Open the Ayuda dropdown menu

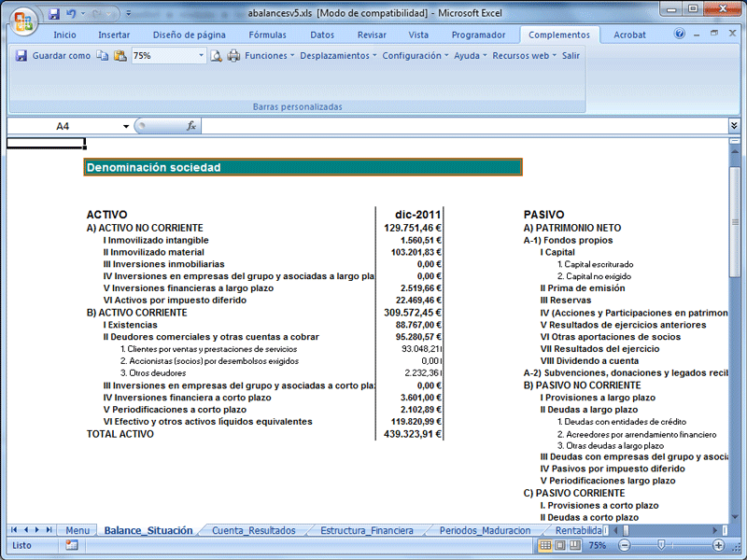470,56
